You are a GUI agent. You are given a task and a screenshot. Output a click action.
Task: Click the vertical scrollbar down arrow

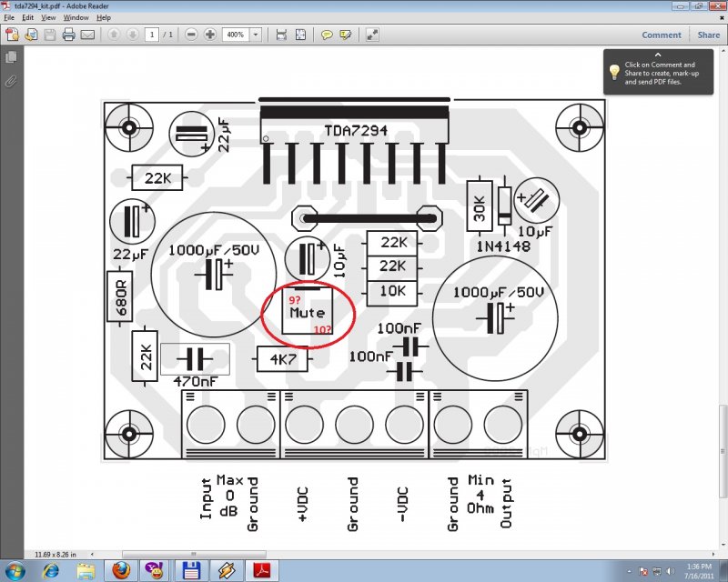(x=723, y=546)
